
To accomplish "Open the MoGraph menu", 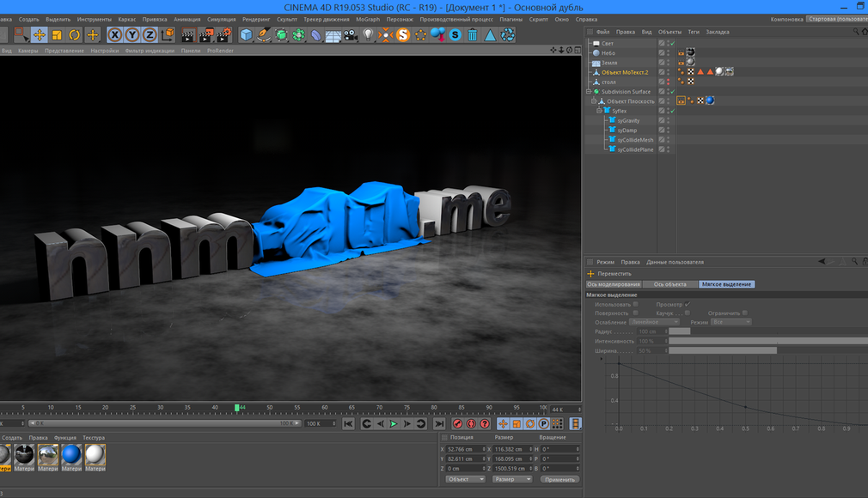I will click(368, 19).
